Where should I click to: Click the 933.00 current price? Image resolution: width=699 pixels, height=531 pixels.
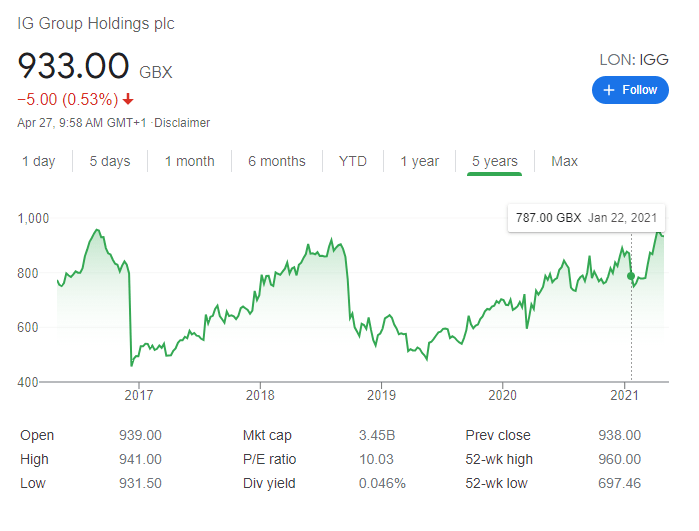pyautogui.click(x=74, y=66)
